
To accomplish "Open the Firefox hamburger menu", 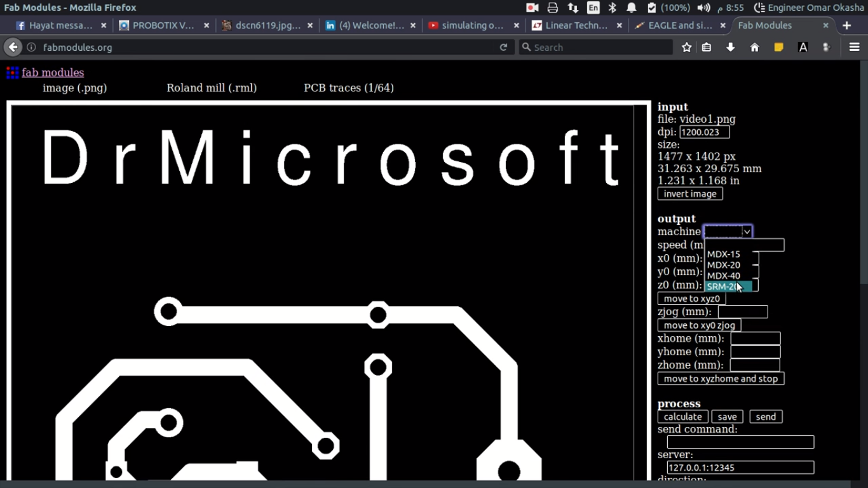I will pyautogui.click(x=854, y=47).
